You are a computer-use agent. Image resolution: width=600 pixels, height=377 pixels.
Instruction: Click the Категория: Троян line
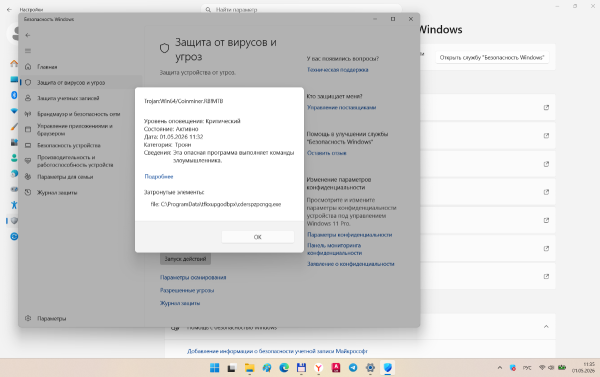[168, 145]
